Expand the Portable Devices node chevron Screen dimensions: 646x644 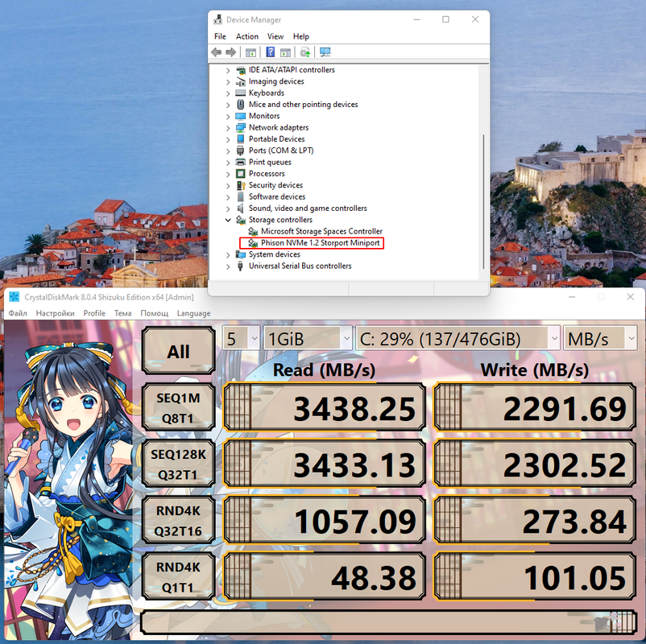pos(228,139)
